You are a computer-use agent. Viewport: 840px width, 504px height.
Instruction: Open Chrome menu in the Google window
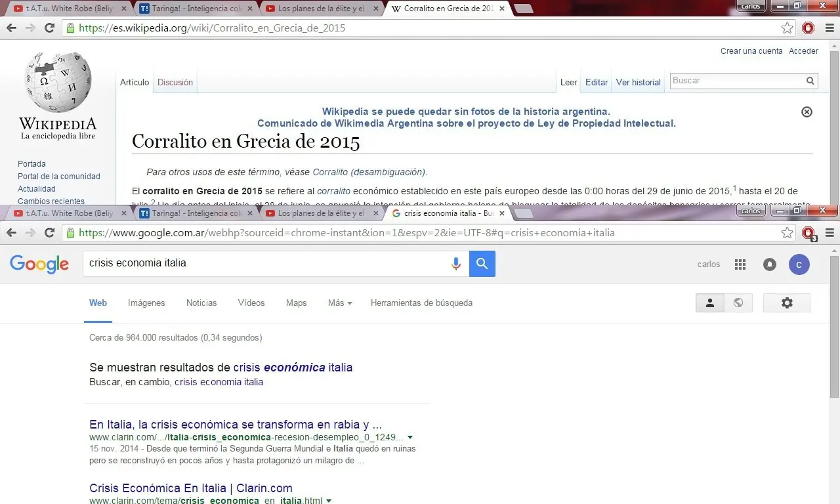click(x=829, y=233)
